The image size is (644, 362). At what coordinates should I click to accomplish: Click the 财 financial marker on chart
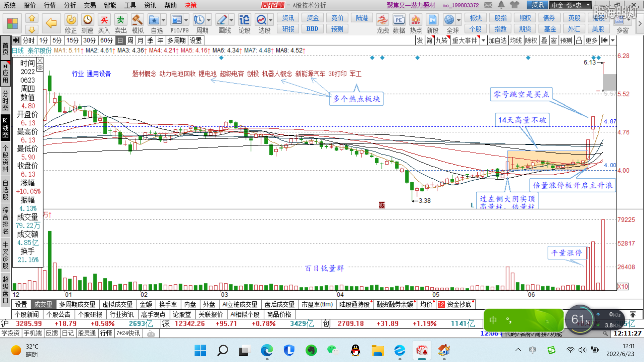pyautogui.click(x=382, y=205)
